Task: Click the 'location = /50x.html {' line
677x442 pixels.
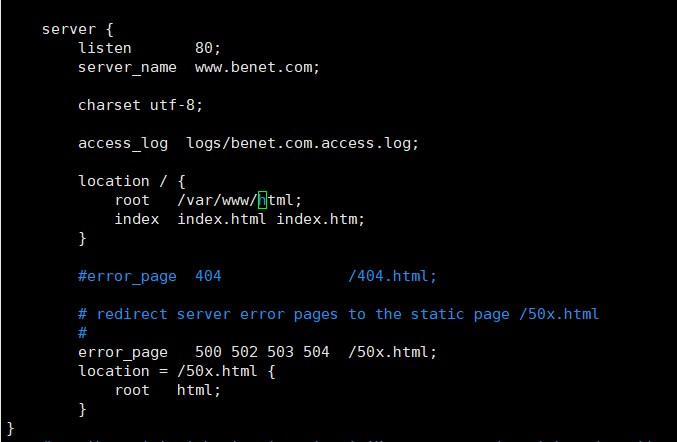Action: click(177, 371)
